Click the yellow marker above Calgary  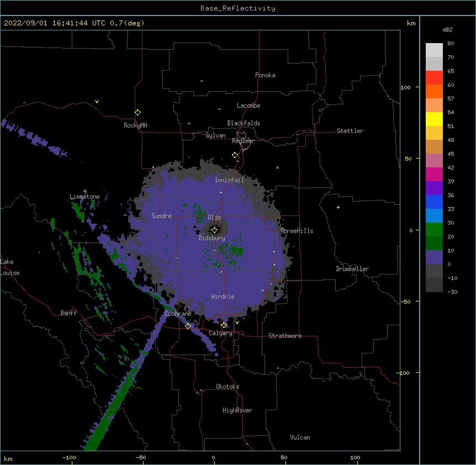coord(224,325)
